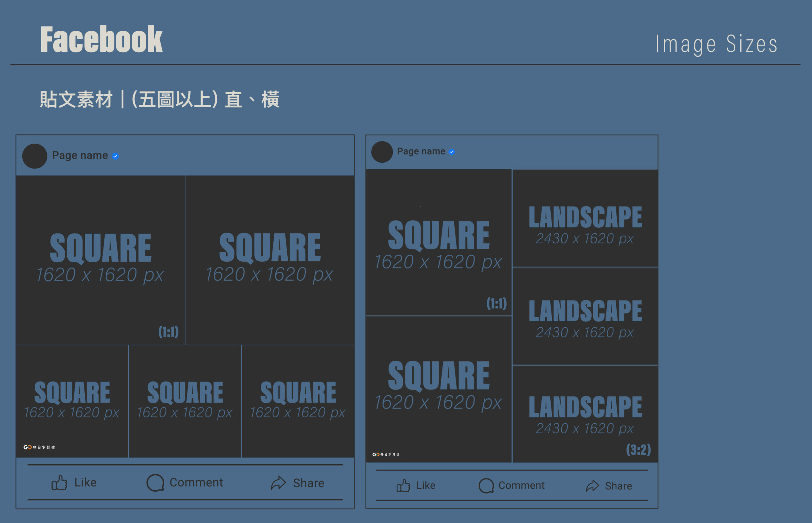812x523 pixels.
Task: Click the small logo in right post corner
Action: coord(386,454)
